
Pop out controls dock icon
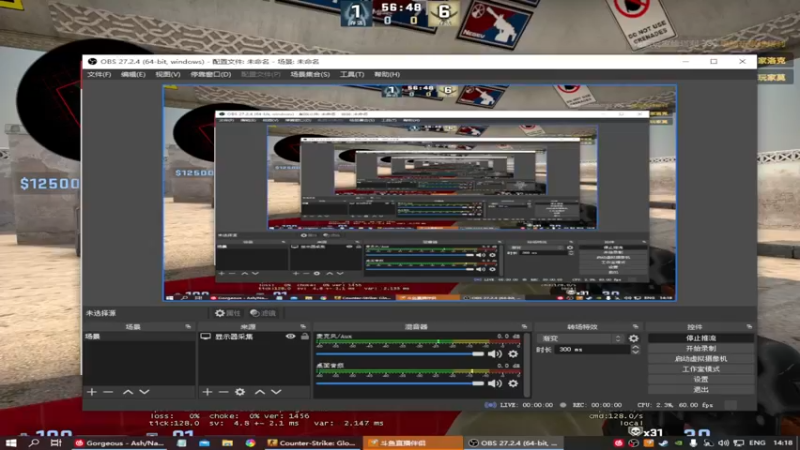pyautogui.click(x=749, y=327)
